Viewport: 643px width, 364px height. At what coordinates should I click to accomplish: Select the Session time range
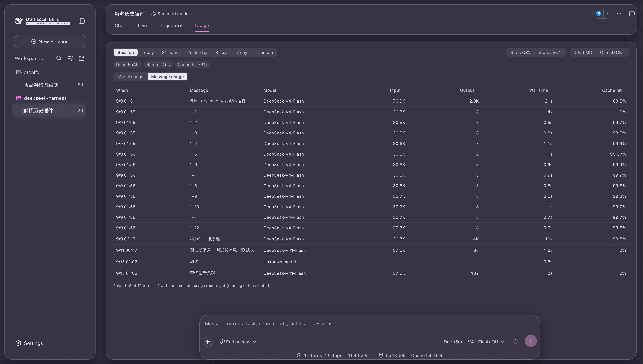click(x=126, y=53)
